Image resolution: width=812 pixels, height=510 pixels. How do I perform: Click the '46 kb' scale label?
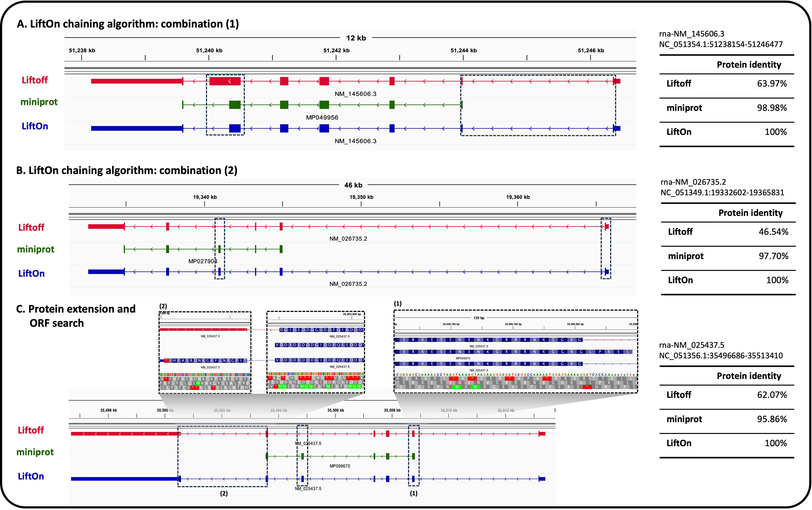pyautogui.click(x=353, y=185)
